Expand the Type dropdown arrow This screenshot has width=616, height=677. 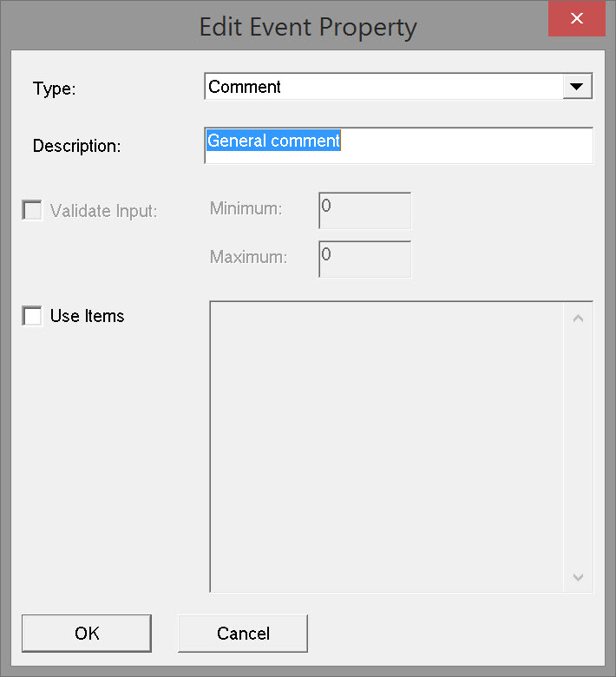coord(577,87)
